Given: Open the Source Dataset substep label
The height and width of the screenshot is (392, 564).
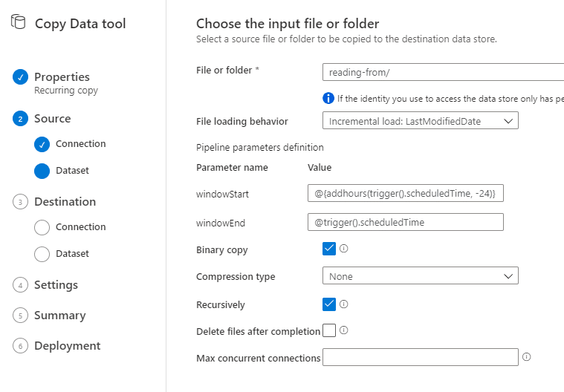Looking at the screenshot, I should 72,170.
